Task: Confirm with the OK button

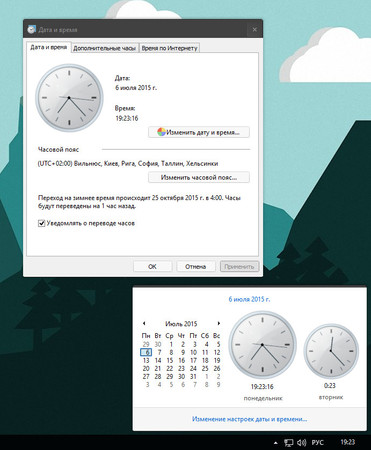Action: (x=152, y=266)
